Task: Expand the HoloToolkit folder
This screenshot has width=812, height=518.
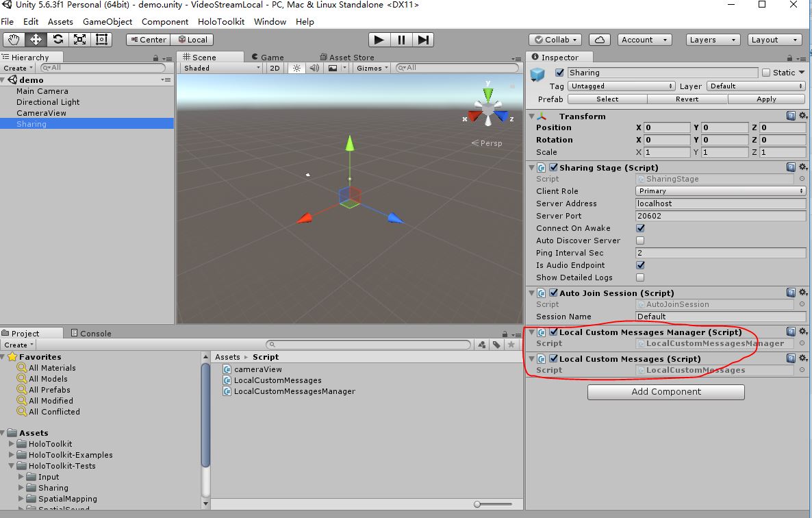Action: (x=12, y=444)
